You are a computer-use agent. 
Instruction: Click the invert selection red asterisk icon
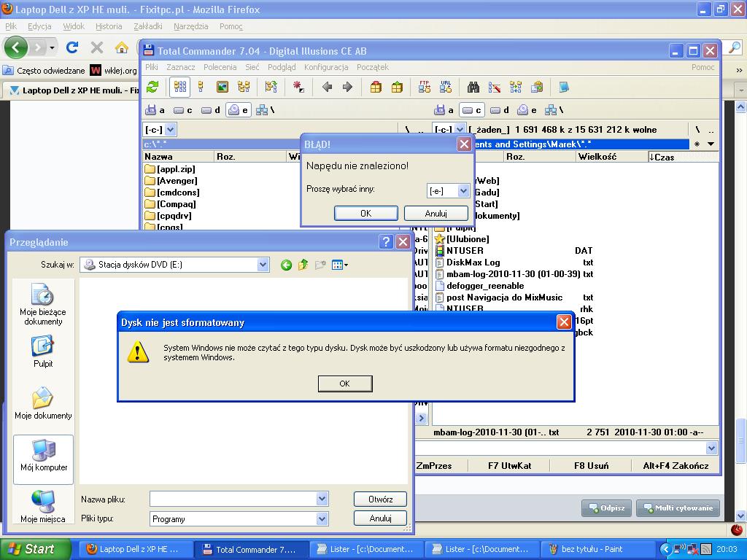(298, 87)
